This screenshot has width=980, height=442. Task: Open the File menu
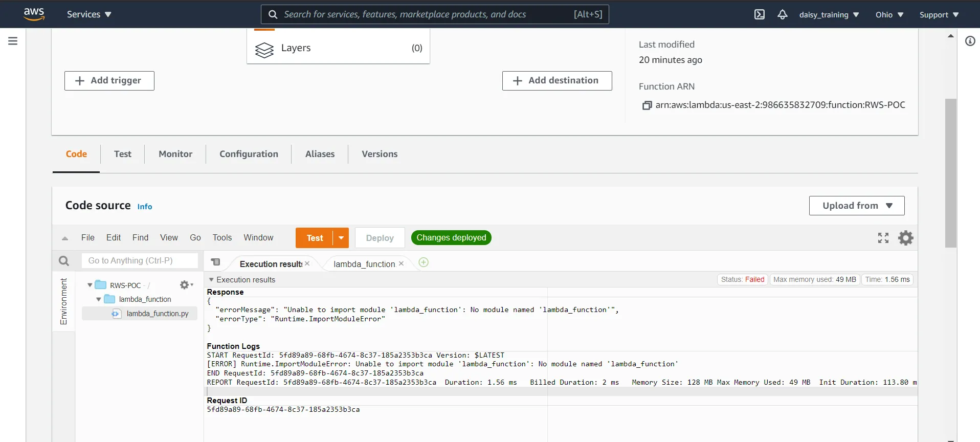(88, 238)
